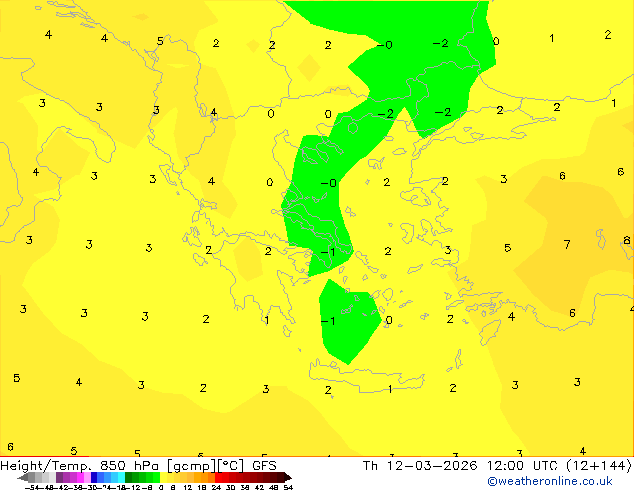Click the map temperature value '8'

coord(627,240)
